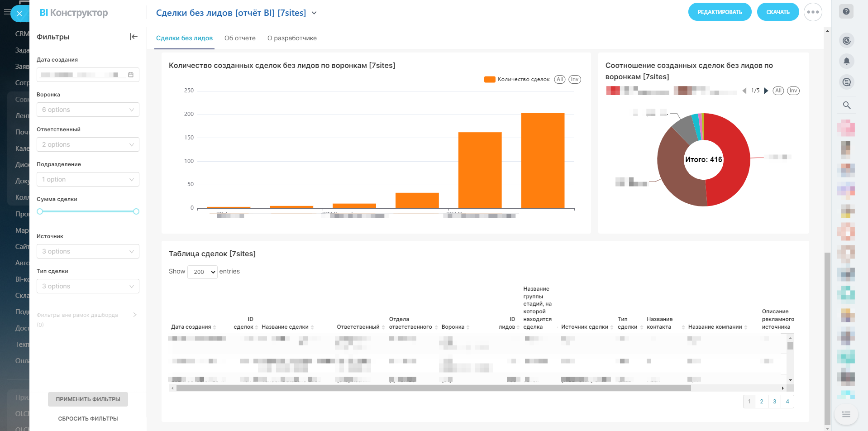Click the help question mark icon
Screen dimensions: 868x431
(x=846, y=11)
